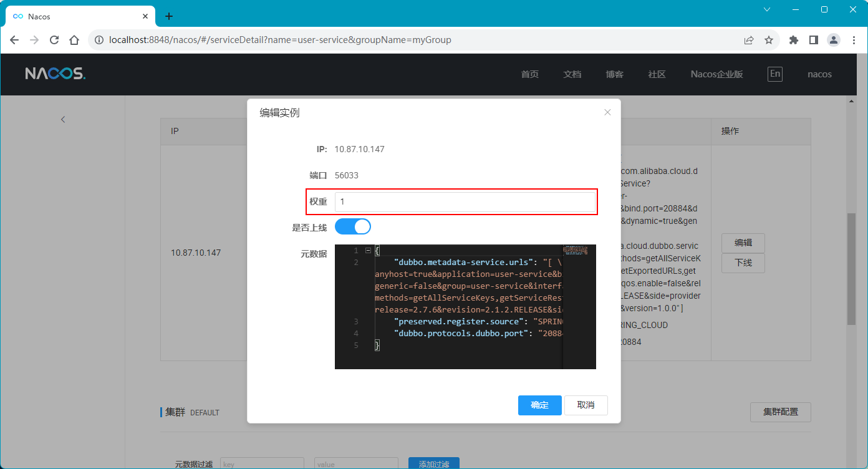Click the metadata filter key input
Viewport: 868px width, 469px height.
click(x=262, y=463)
